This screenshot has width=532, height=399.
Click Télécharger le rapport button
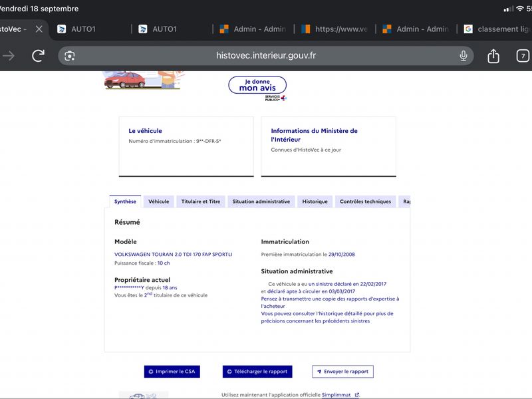[x=257, y=372]
